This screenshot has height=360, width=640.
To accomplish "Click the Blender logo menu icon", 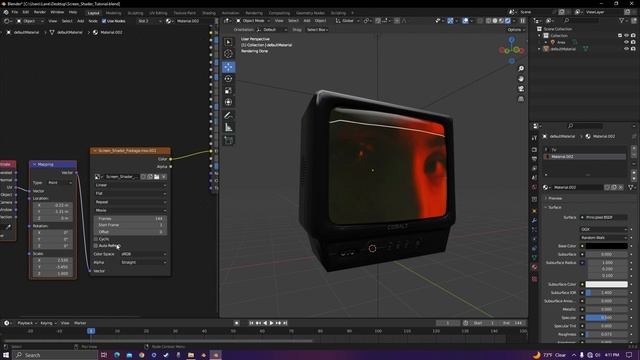I will [6, 12].
